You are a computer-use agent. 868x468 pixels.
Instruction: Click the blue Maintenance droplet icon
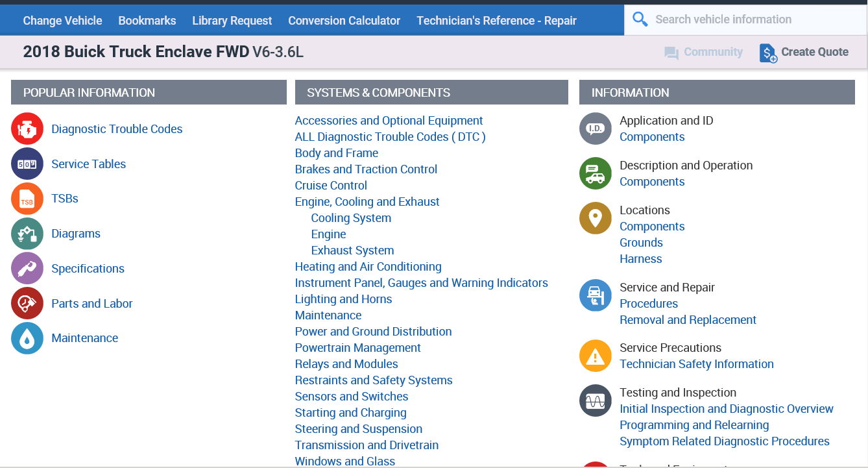(x=27, y=338)
